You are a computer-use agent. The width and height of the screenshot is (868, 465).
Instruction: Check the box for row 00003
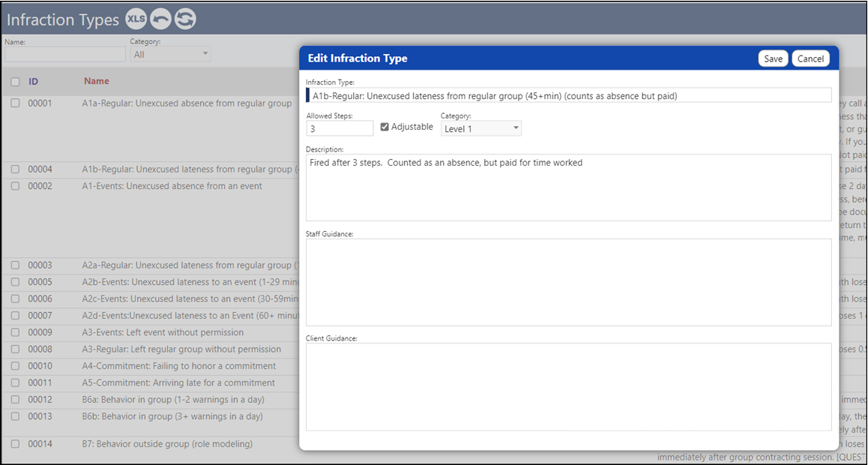pyautogui.click(x=16, y=265)
